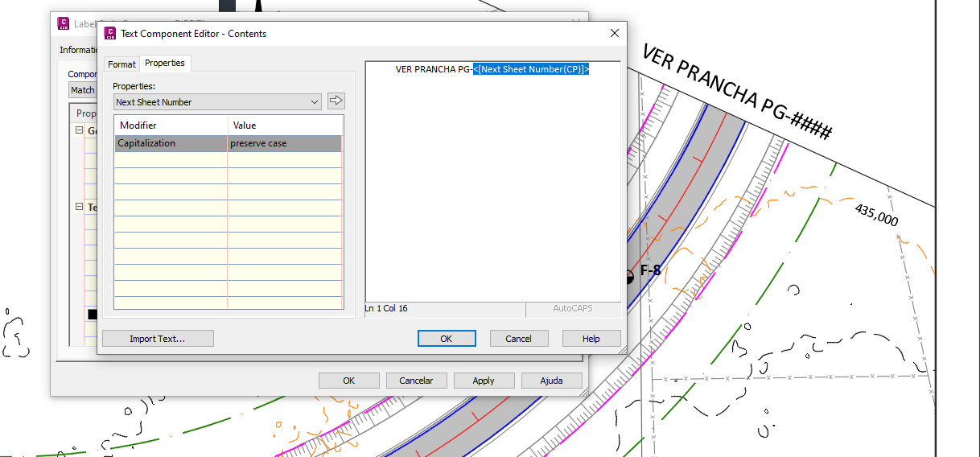Open Help in Text Component Editor
This screenshot has height=457, width=980.
click(591, 339)
